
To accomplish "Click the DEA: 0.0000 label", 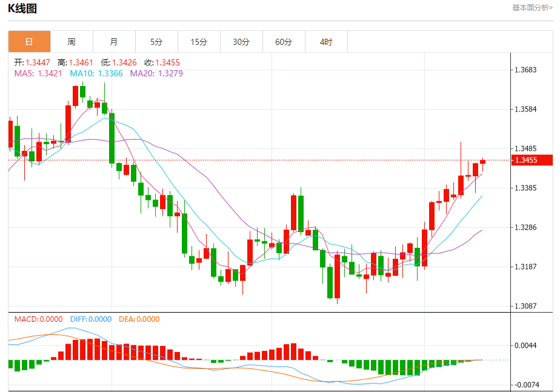I will click(x=139, y=319).
